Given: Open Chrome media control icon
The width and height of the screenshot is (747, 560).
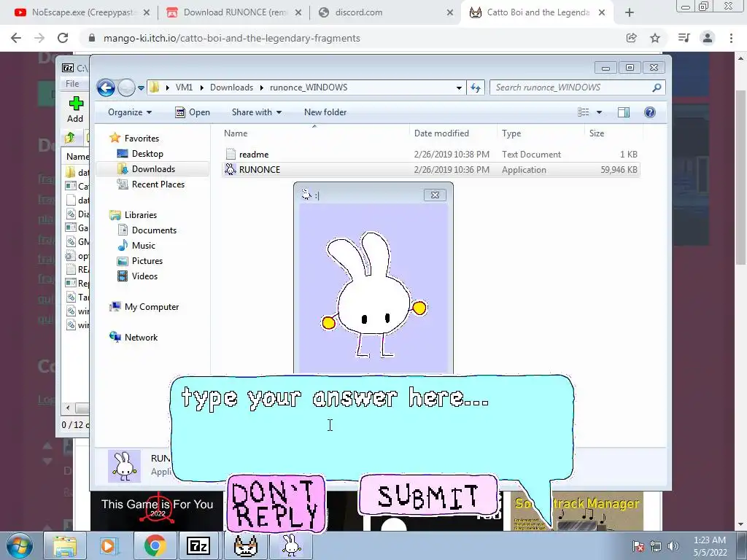Looking at the screenshot, I should coord(684,38).
